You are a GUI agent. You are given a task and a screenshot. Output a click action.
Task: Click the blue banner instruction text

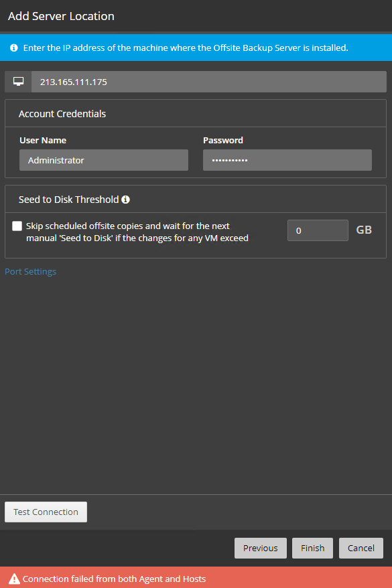coord(186,48)
